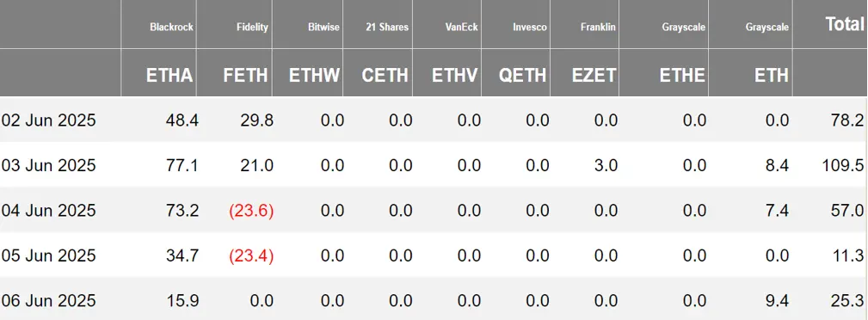
Task: Click the Franklin 3.0 EZET value
Action: pyautogui.click(x=606, y=165)
